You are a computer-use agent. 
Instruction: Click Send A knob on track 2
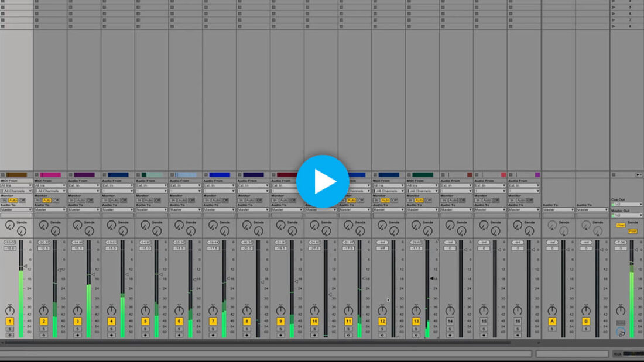click(x=43, y=225)
